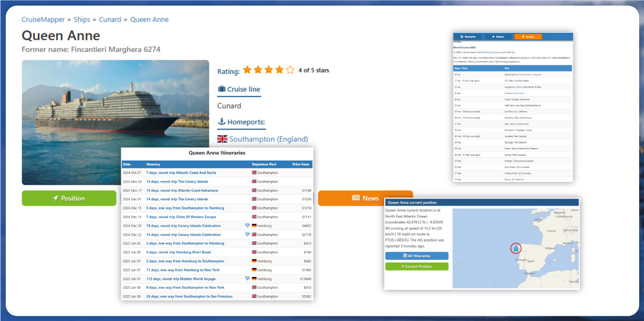
Task: Switch to the Itineraries tab in the small panel
Action: tap(468, 37)
